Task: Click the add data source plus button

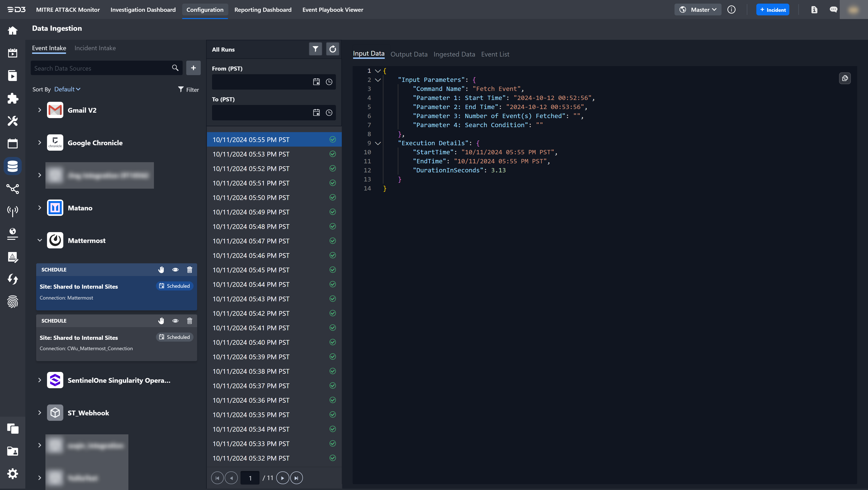Action: tap(193, 68)
